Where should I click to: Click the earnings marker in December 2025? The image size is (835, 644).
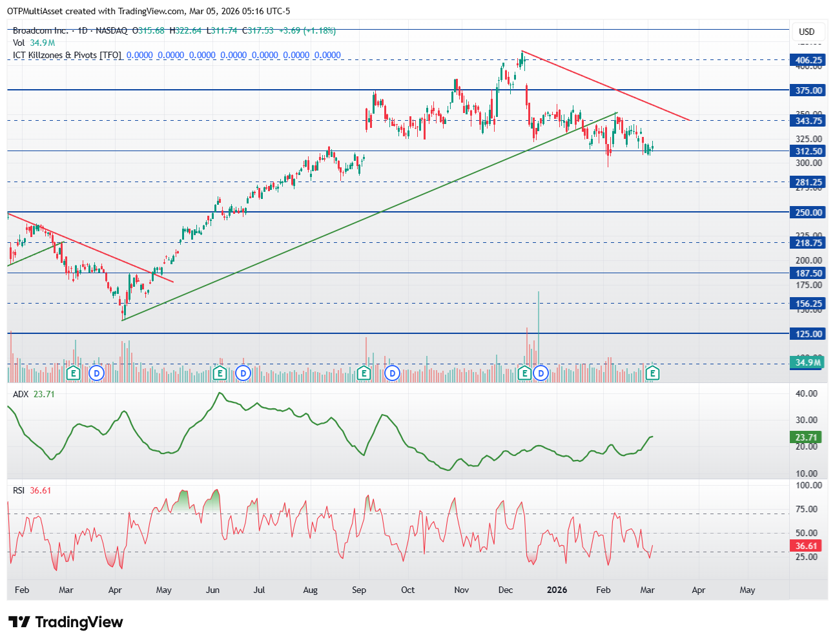tap(524, 373)
